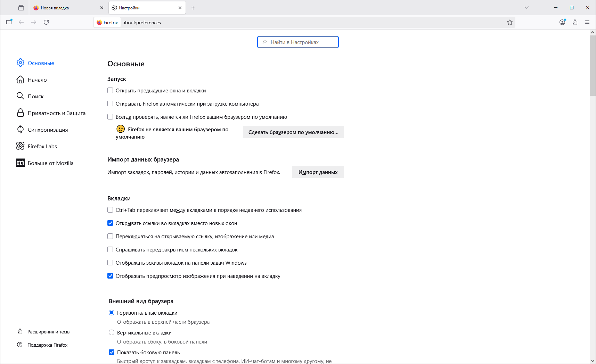596x364 pixels.
Task: Open the Extensions puzzle icon
Action: point(575,22)
